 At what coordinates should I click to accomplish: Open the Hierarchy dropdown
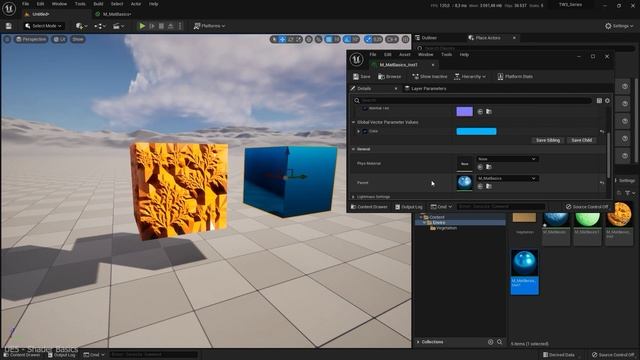point(470,76)
